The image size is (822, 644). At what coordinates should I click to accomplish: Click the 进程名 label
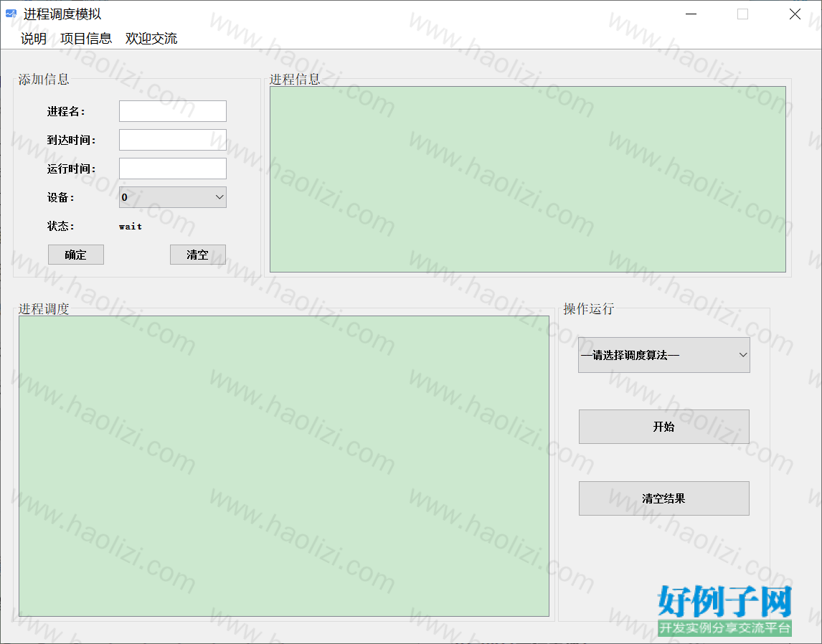pos(66,112)
